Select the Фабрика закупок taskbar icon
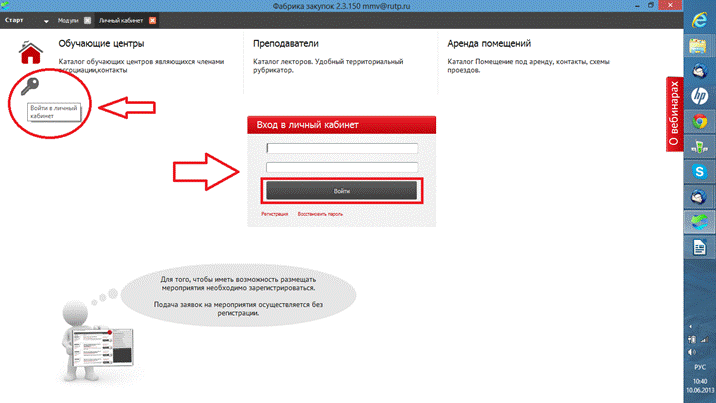Screen dimensions: 716x403 pyautogui.click(x=699, y=222)
